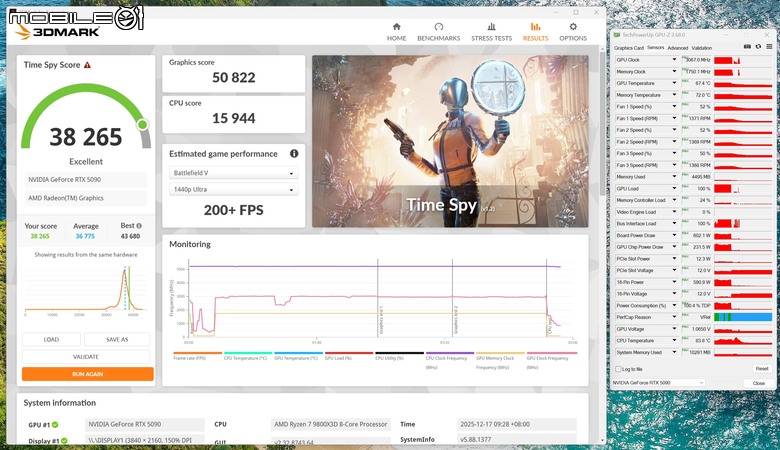
Task: Click the VALIDATE button
Action: (x=86, y=357)
